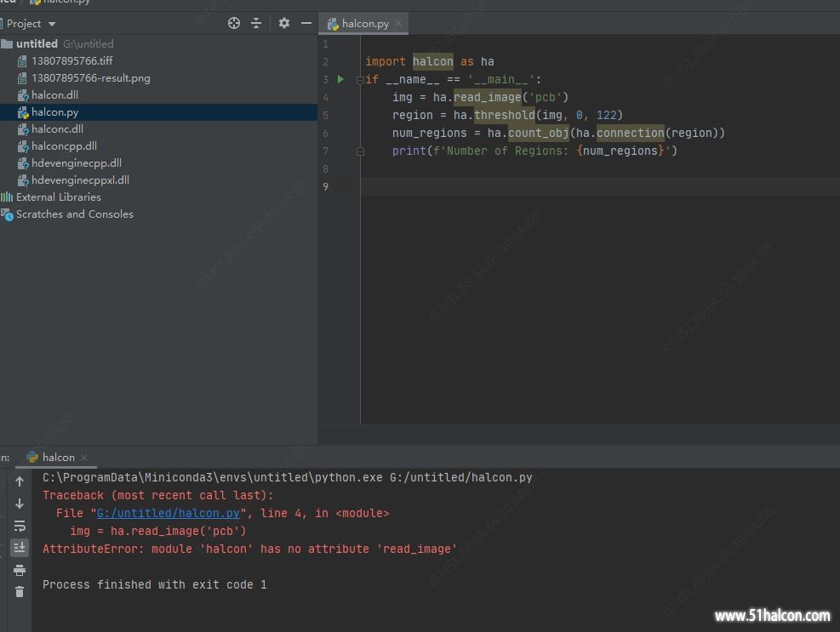Close the halcon.py editor tab
This screenshot has height=632, width=840.
click(x=398, y=23)
